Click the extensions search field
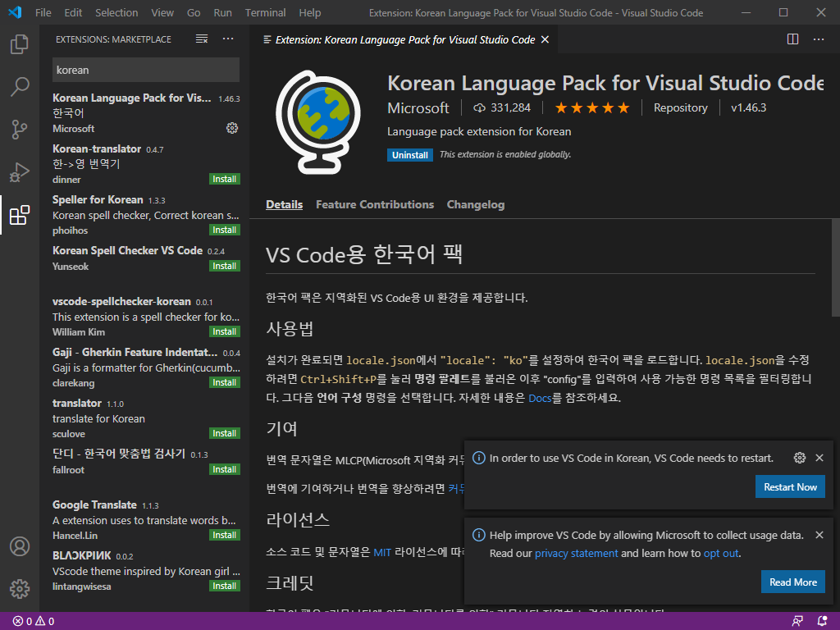The image size is (840, 630). click(x=146, y=71)
